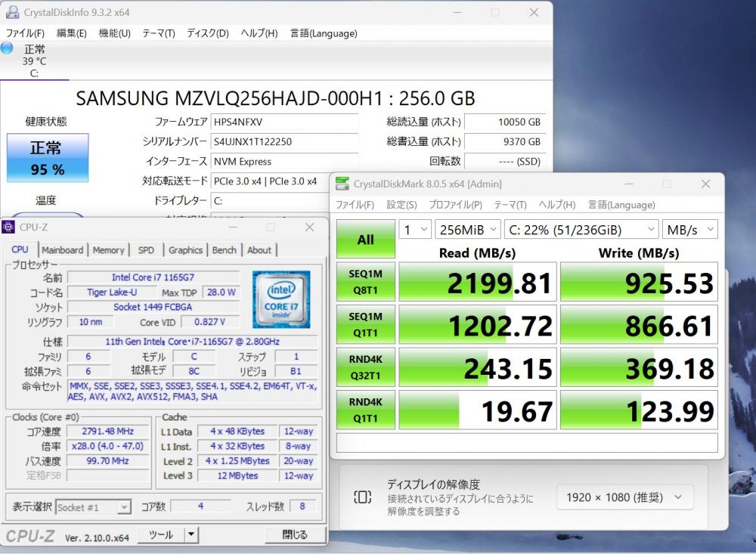Click the SAMSUNG MZVLQ256HAJD-000H1 disk title
Screen dimensions: 756x554
pos(275,98)
